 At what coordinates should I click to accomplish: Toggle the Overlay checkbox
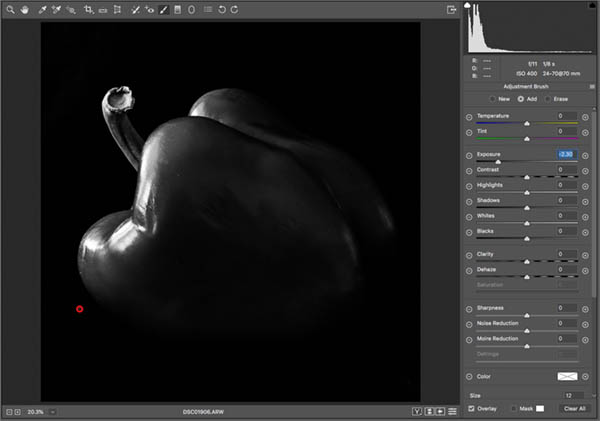click(x=472, y=408)
